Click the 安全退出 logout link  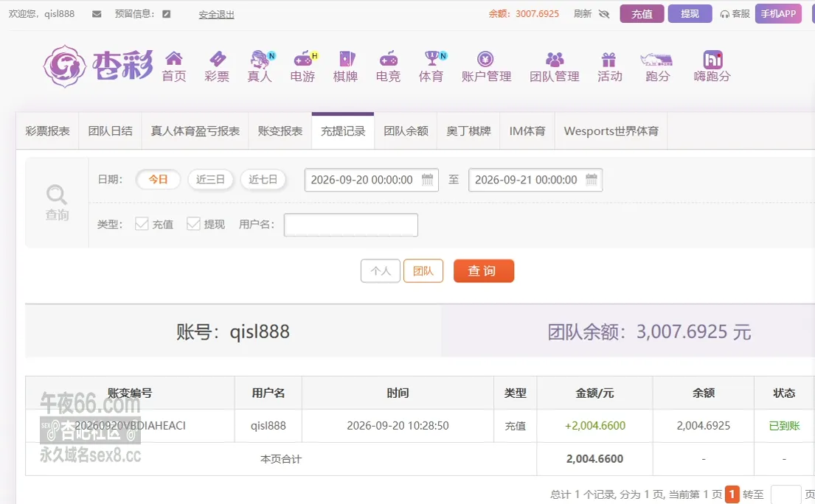pos(216,15)
